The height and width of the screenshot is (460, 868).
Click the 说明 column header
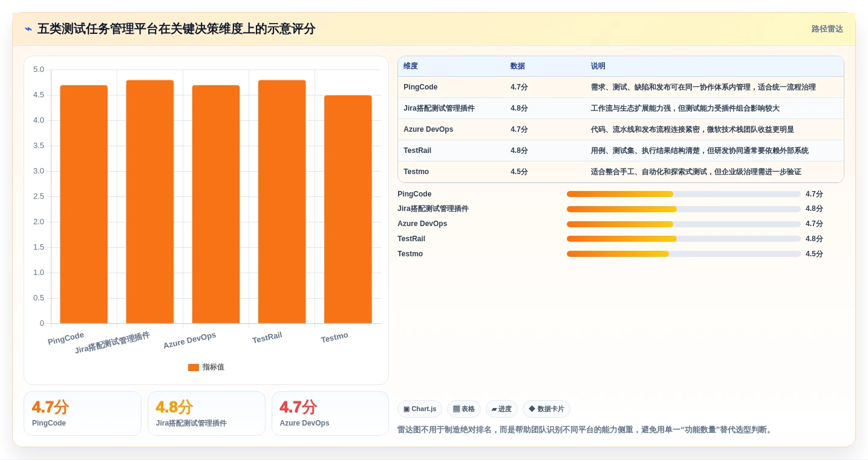click(x=598, y=66)
